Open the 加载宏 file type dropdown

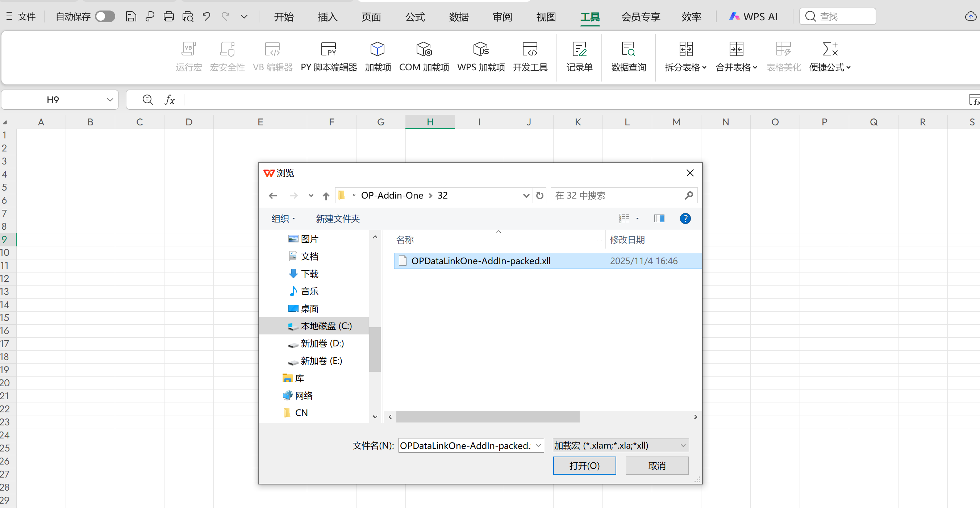682,445
